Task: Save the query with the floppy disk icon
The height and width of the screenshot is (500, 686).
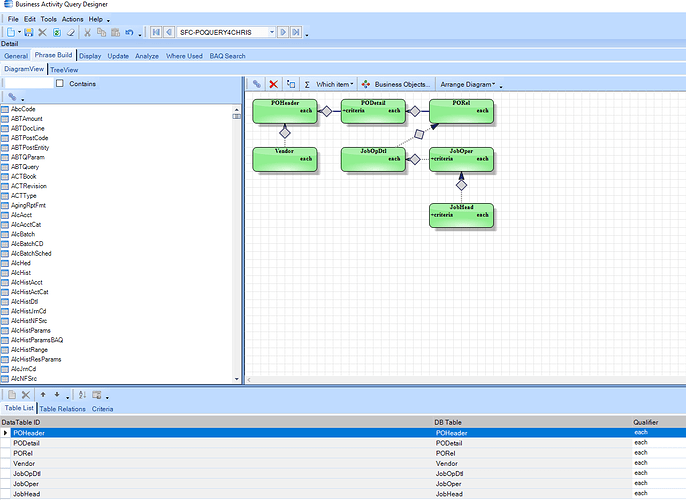Action: [x=29, y=32]
